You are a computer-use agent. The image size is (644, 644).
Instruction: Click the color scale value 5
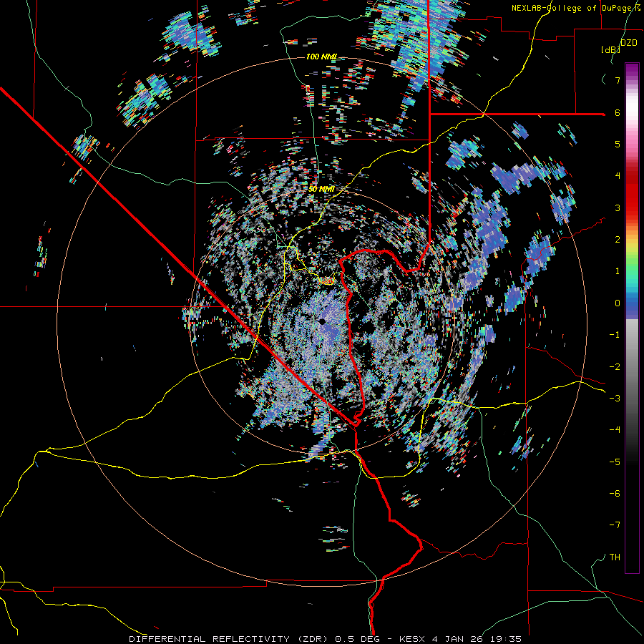(618, 144)
